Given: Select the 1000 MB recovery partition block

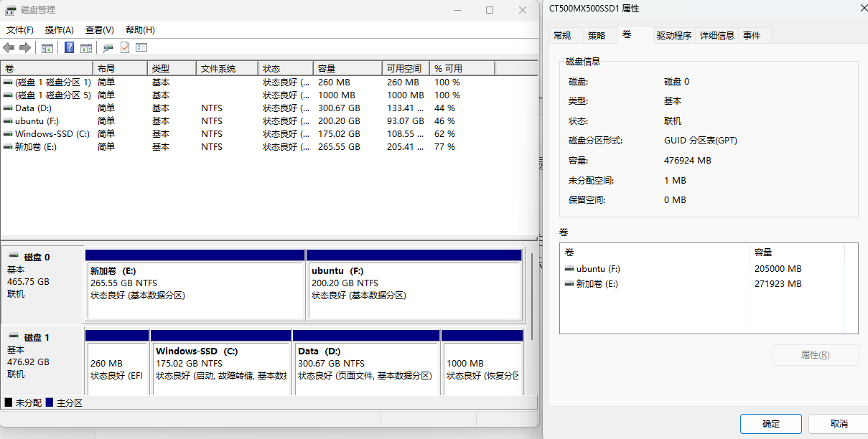Looking at the screenshot, I should coord(482,362).
